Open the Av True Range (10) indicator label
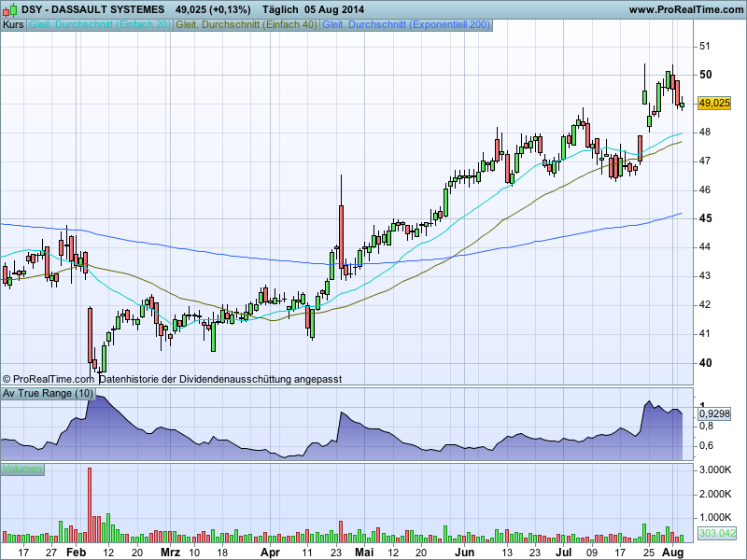 click(x=48, y=393)
